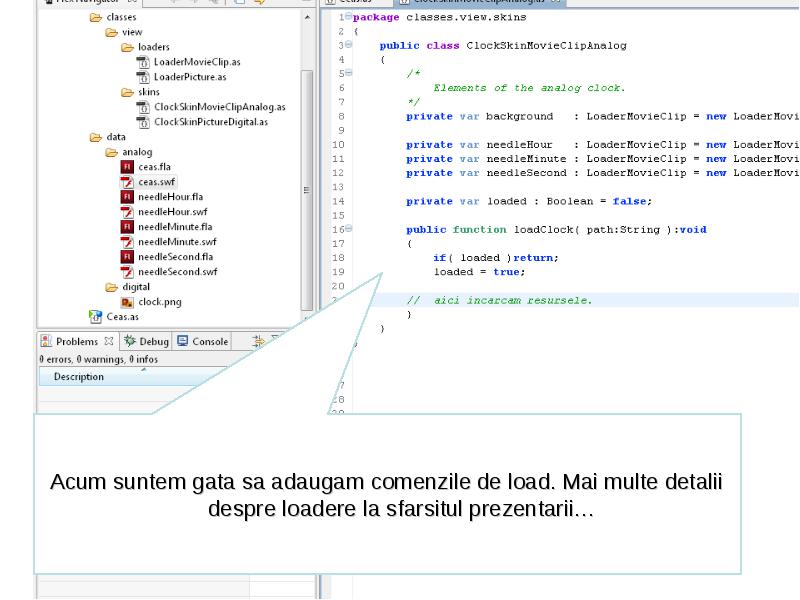Click '0 errors, 0 warnings, 0 infos' summary

[98, 360]
